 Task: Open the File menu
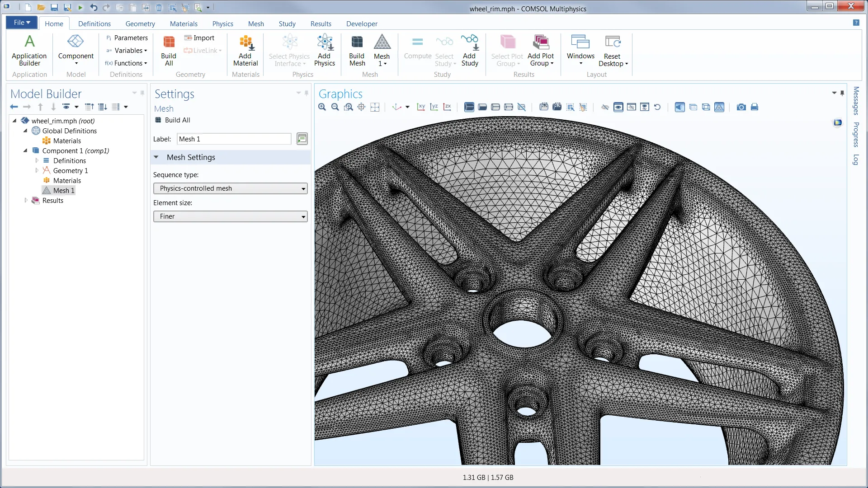pyautogui.click(x=21, y=23)
